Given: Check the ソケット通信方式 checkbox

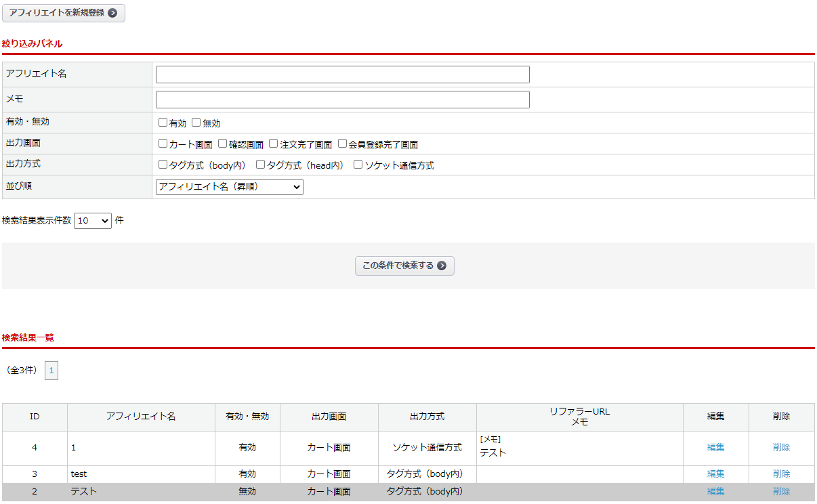Looking at the screenshot, I should click(358, 165).
